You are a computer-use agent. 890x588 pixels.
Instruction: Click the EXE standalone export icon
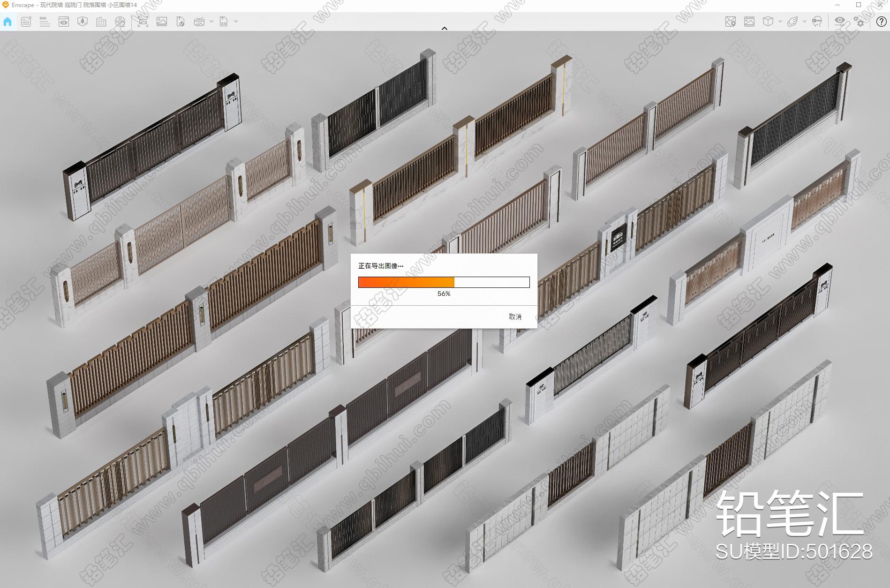click(224, 22)
